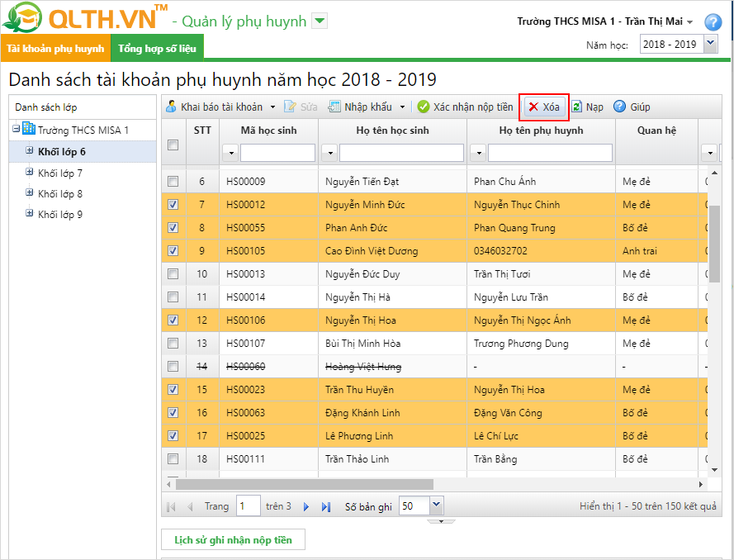This screenshot has width=734, height=560.
Task: Click the Nạp refresh icon
Action: (576, 107)
